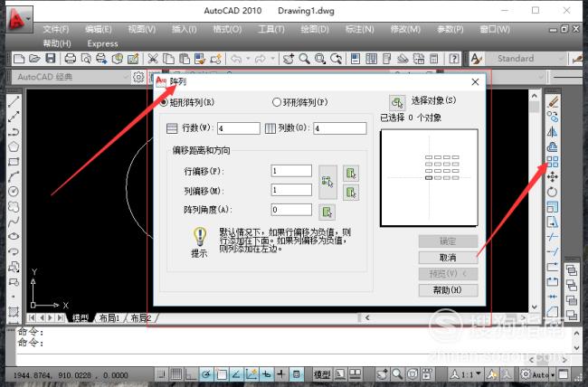Switch to the 布局2 layout tab
588x387 pixels.
point(140,318)
